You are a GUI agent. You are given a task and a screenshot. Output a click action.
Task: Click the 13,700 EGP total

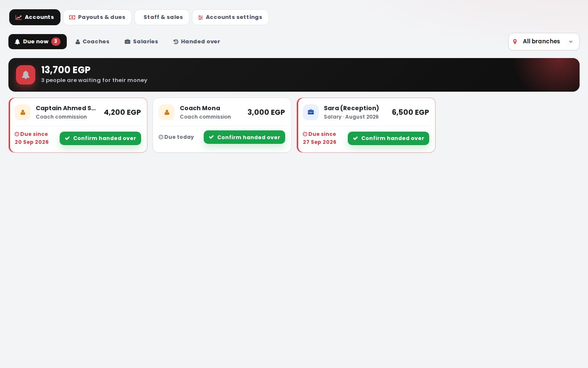click(66, 70)
